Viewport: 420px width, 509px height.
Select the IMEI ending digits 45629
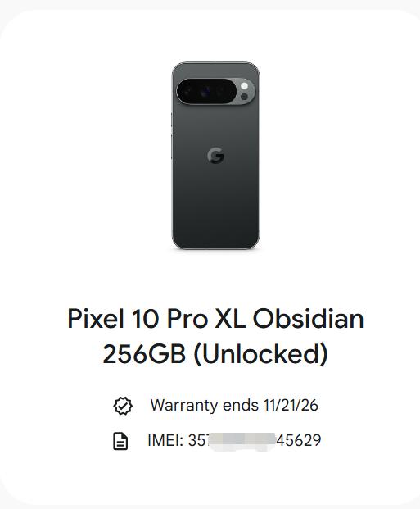tap(298, 440)
